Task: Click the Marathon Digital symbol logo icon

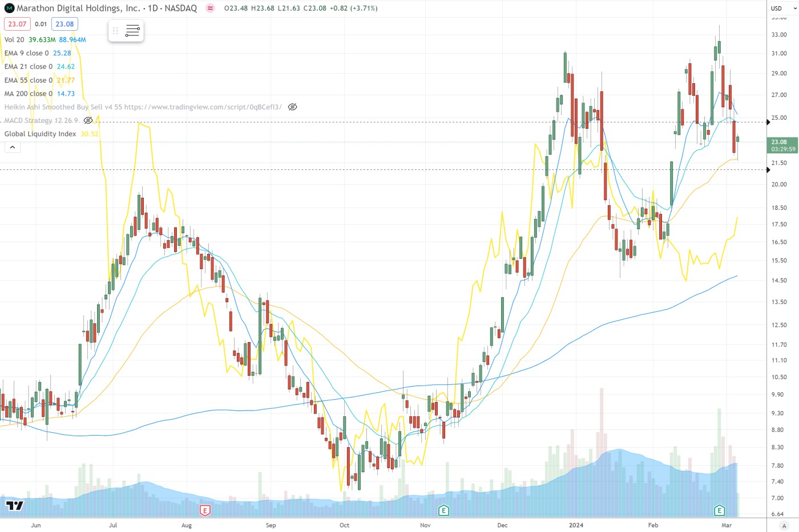Action: coord(9,9)
